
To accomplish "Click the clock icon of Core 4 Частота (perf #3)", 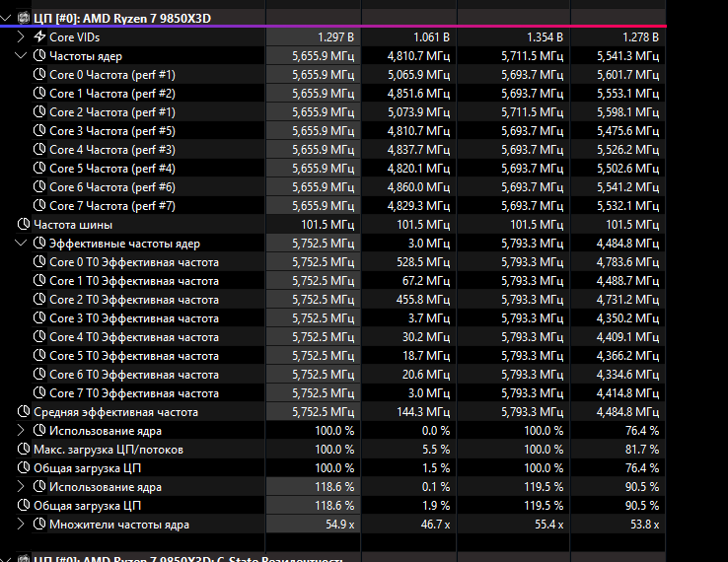I will tap(39, 150).
